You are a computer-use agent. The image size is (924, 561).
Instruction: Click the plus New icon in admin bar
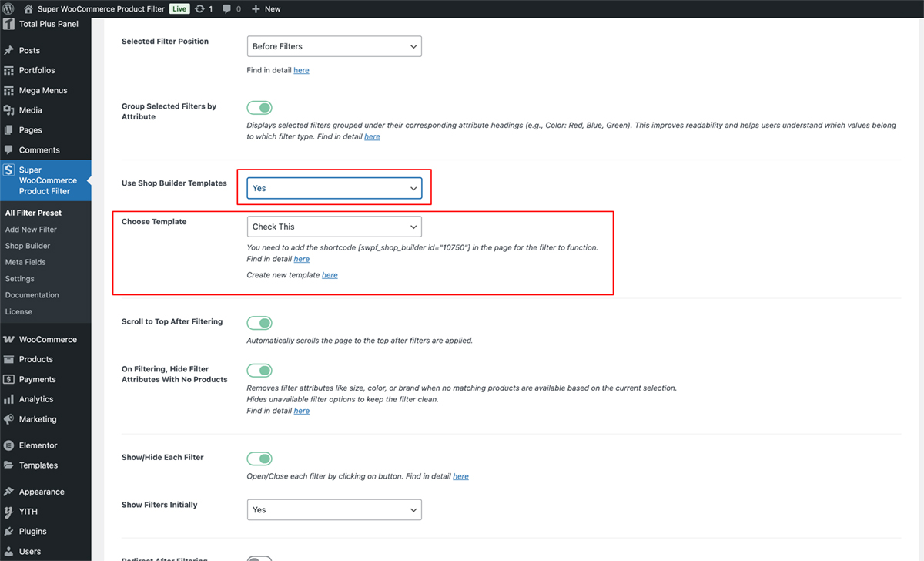coord(256,9)
